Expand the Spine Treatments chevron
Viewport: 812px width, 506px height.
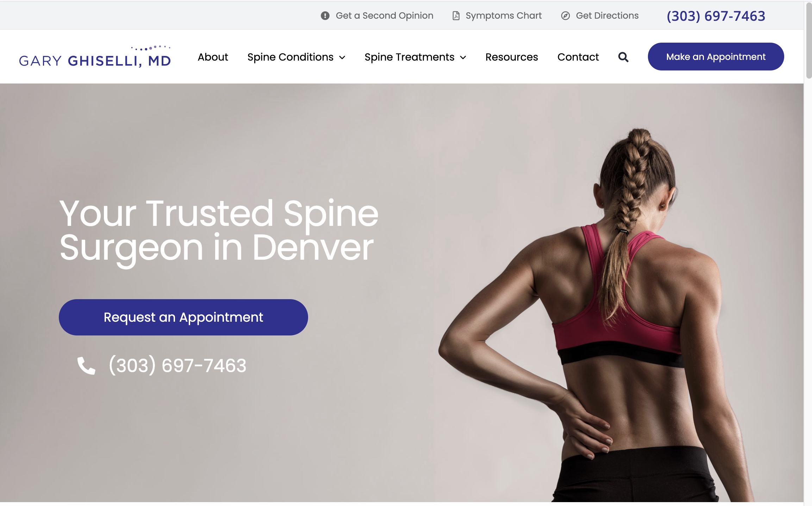[463, 57]
